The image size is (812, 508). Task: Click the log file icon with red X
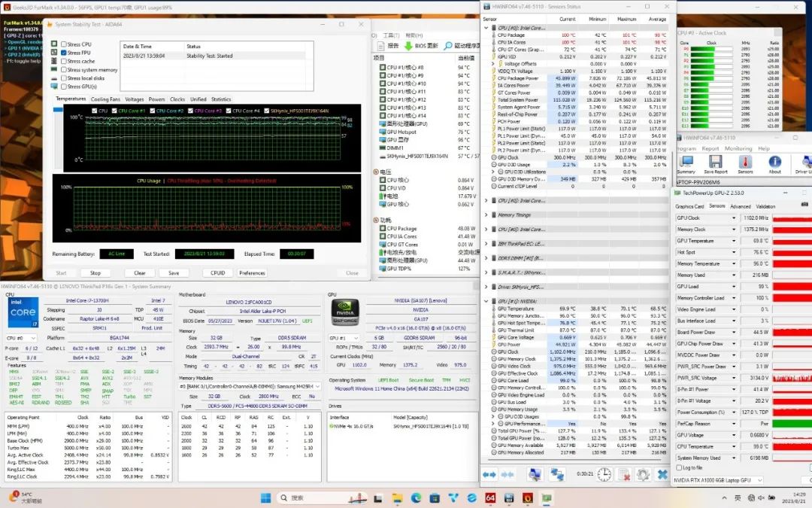pyautogui.click(x=625, y=474)
